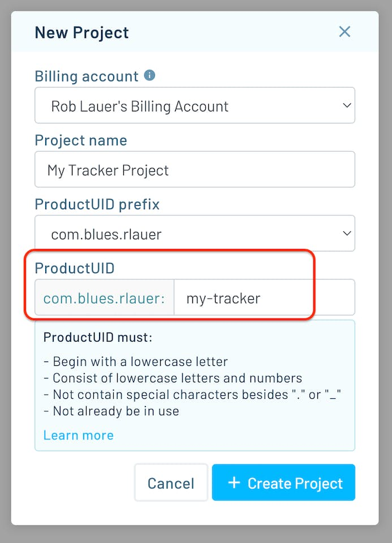Click the chevron in ProductUID prefix selector
Screen dimensions: 392x543
tap(347, 234)
